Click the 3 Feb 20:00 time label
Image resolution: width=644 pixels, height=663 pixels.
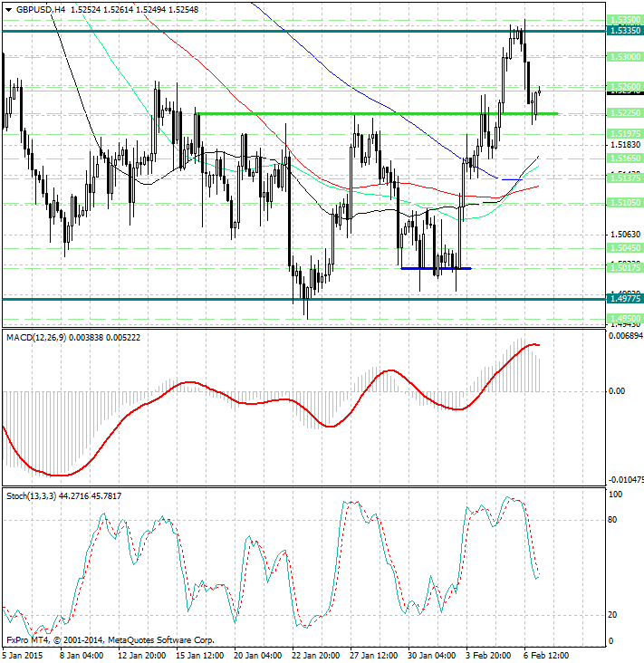[487, 656]
